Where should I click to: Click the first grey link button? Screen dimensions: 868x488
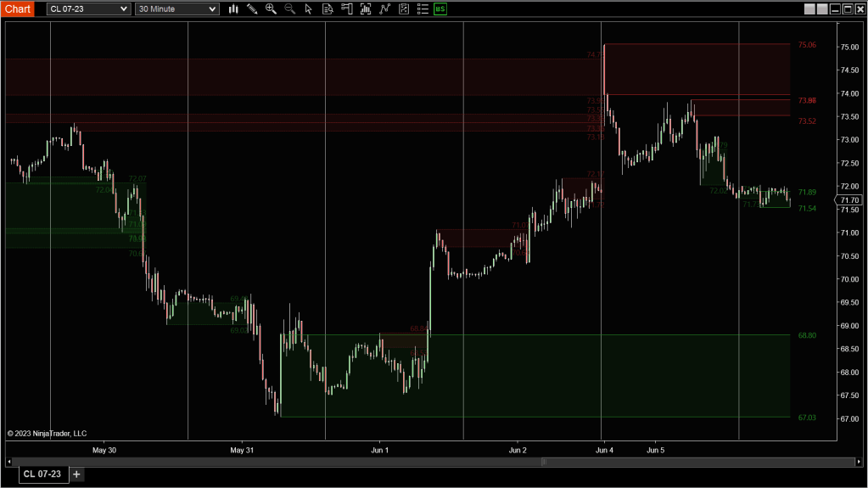click(809, 8)
